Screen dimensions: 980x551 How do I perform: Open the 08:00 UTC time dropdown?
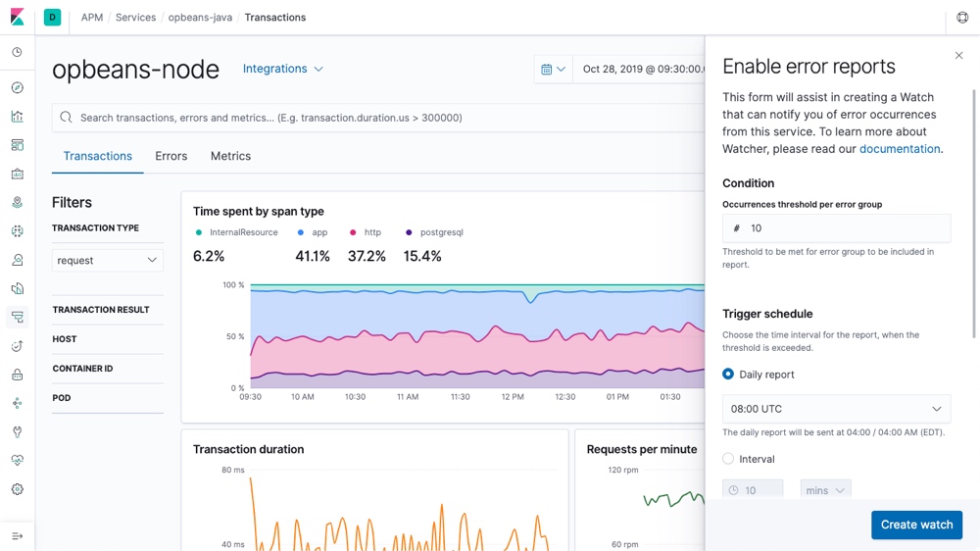pyautogui.click(x=836, y=409)
